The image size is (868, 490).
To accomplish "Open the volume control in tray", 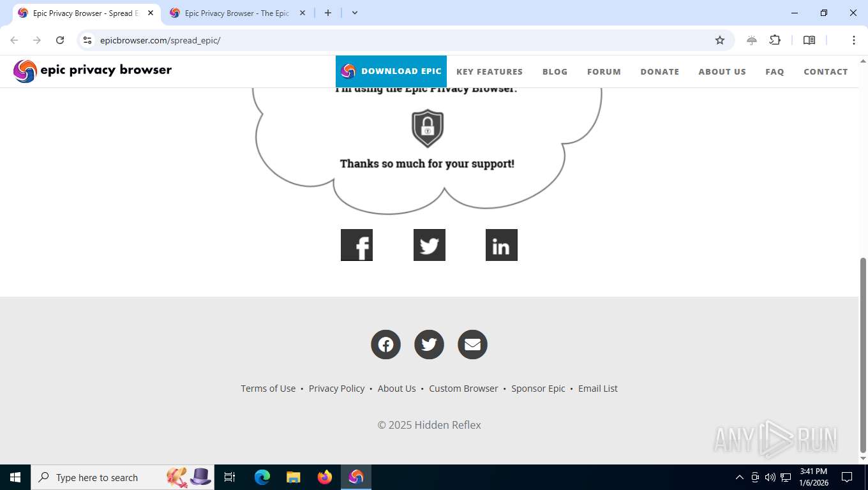I will (x=770, y=477).
